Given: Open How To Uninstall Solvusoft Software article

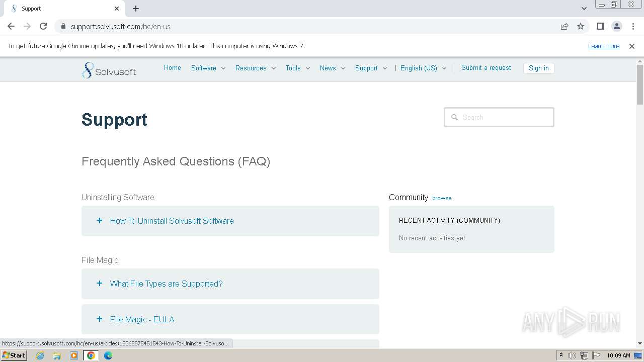Looking at the screenshot, I should [172, 221].
